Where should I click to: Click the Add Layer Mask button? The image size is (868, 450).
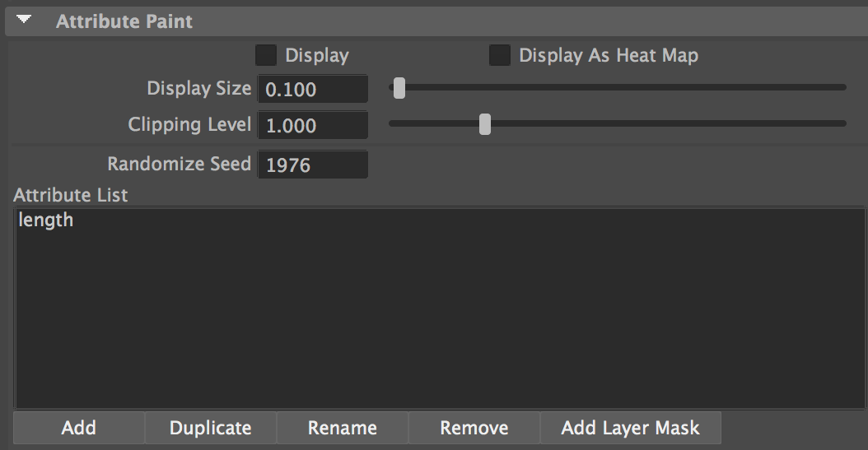631,427
